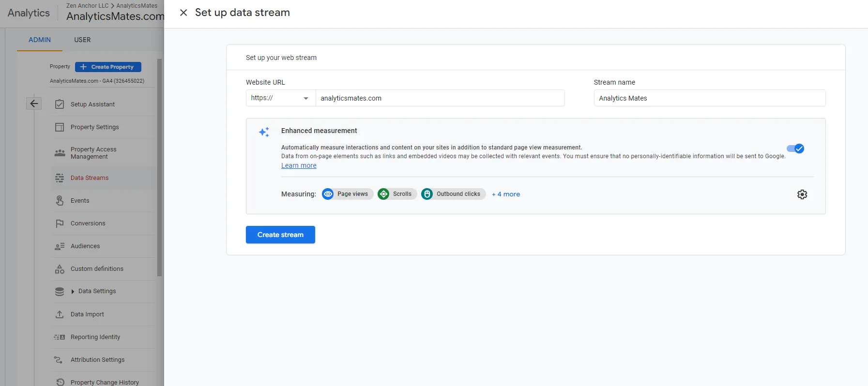The height and width of the screenshot is (386, 868).
Task: Open Reporting Identity menu item
Action: click(95, 337)
